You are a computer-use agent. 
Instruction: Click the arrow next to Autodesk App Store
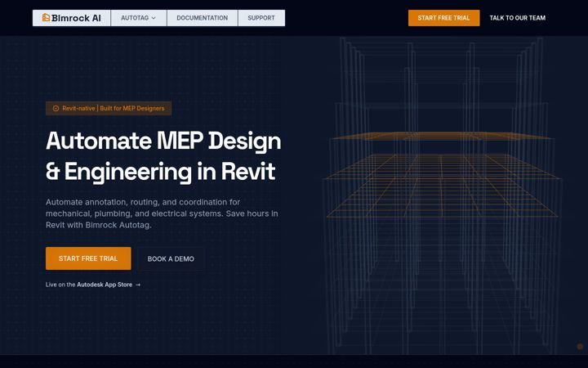[x=138, y=285]
